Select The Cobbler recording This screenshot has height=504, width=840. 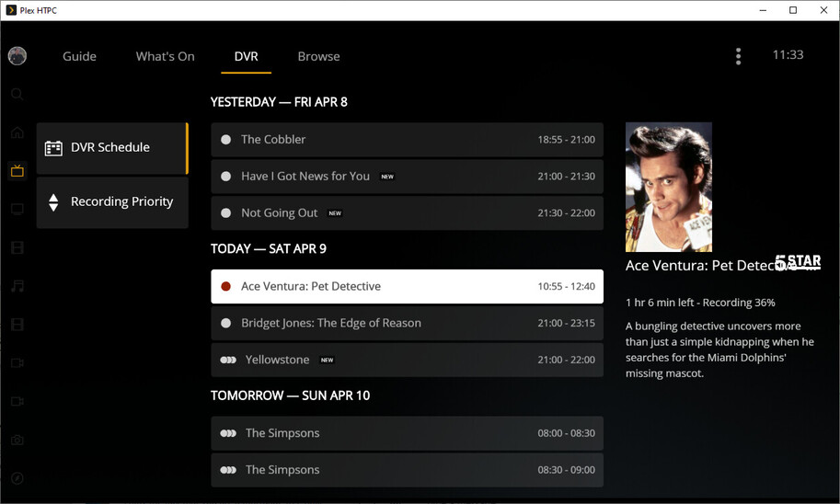pos(408,139)
